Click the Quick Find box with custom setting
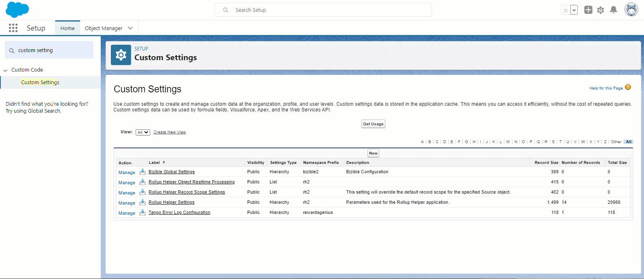The width and height of the screenshot is (644, 279). coord(49,50)
